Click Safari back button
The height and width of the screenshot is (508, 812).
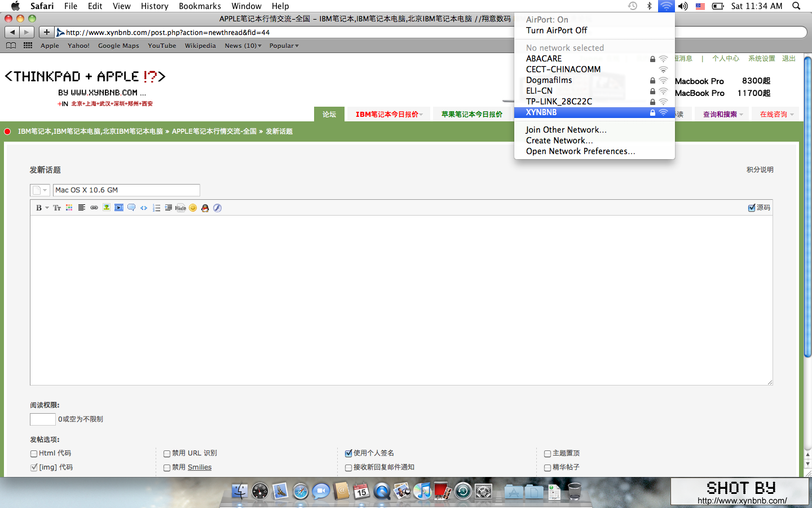coord(12,32)
